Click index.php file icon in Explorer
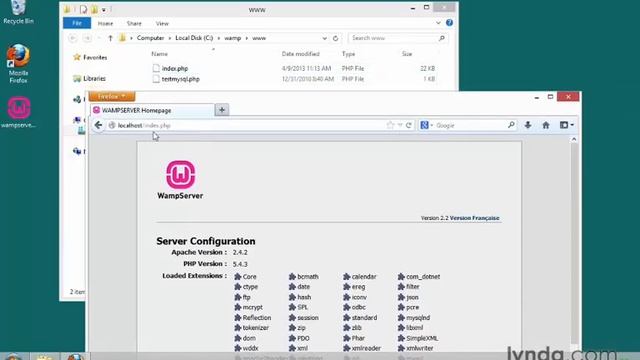The width and height of the screenshot is (640, 360). [156, 68]
